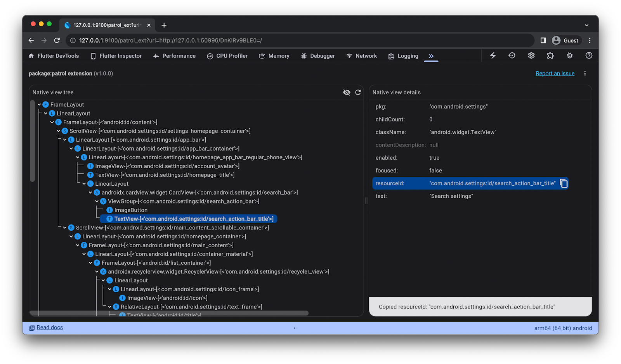Click the "arm64 (64 bit) android" status text
Screen dimensions: 621x364
563,328
